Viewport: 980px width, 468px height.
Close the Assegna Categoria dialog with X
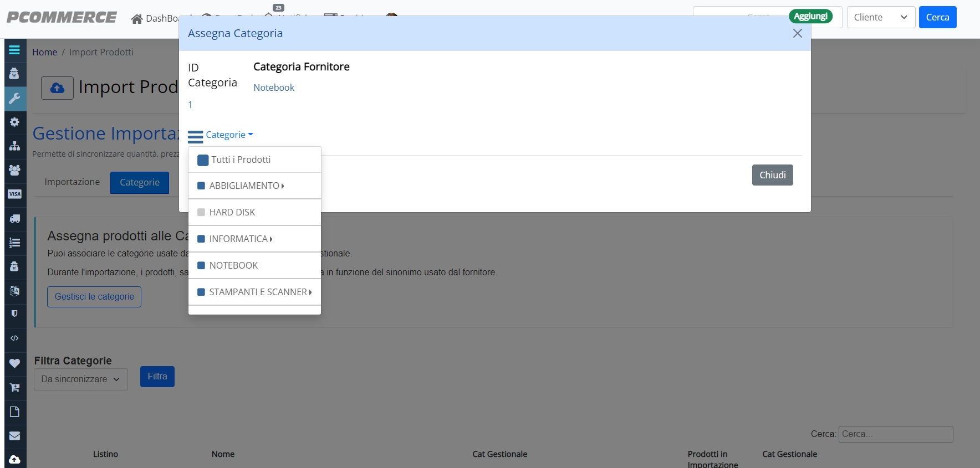[x=797, y=33]
